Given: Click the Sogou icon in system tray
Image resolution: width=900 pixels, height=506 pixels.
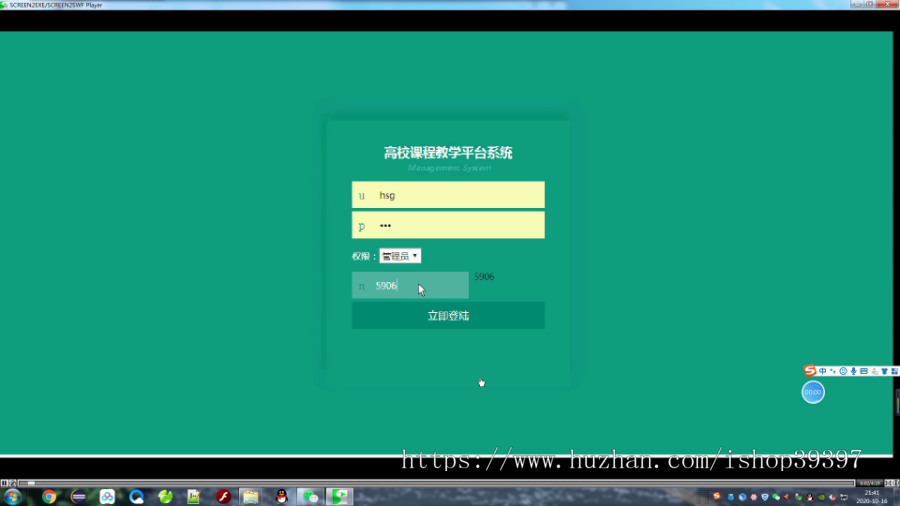Looking at the screenshot, I should [716, 496].
